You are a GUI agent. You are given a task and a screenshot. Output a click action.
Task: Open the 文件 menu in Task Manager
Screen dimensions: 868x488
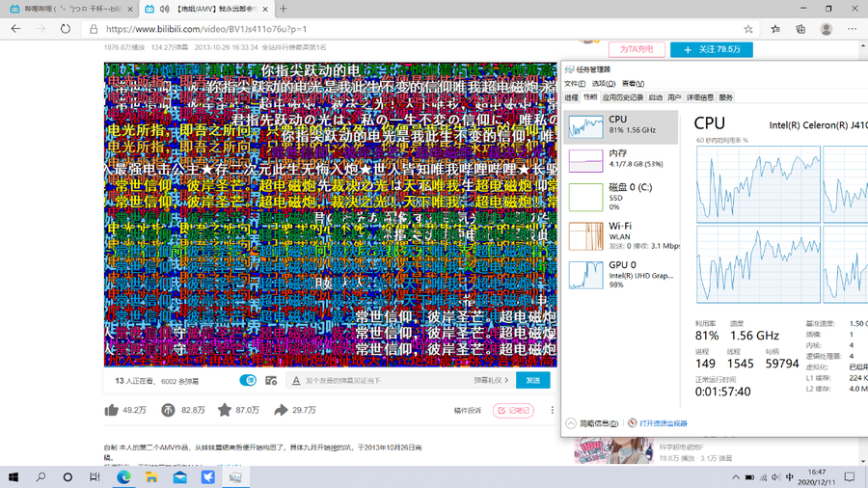(574, 84)
